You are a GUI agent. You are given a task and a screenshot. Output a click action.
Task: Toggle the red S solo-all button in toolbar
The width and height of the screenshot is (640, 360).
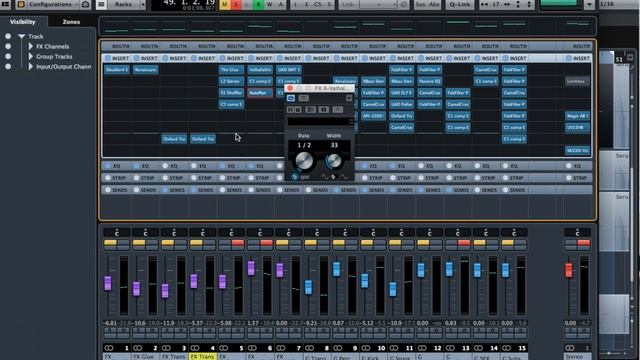(236, 4)
